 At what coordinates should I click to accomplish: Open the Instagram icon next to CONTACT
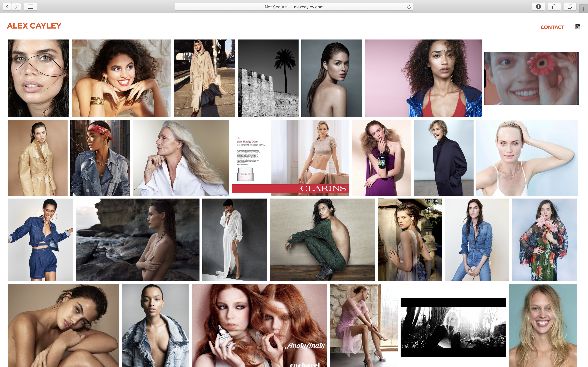click(x=577, y=27)
